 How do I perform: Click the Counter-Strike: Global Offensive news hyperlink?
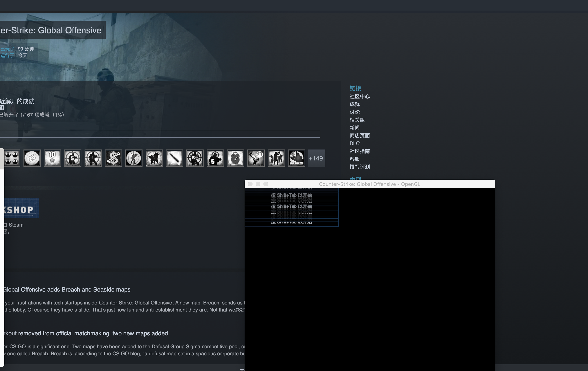point(135,303)
